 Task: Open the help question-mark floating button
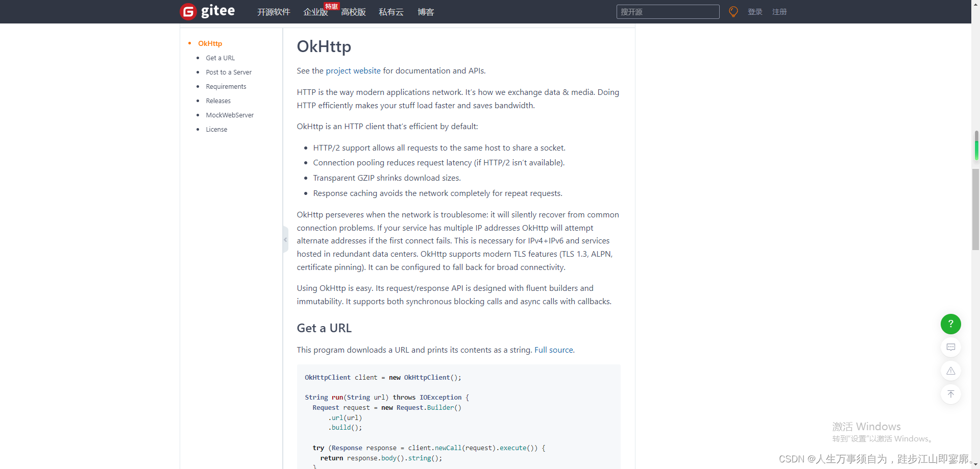(950, 324)
